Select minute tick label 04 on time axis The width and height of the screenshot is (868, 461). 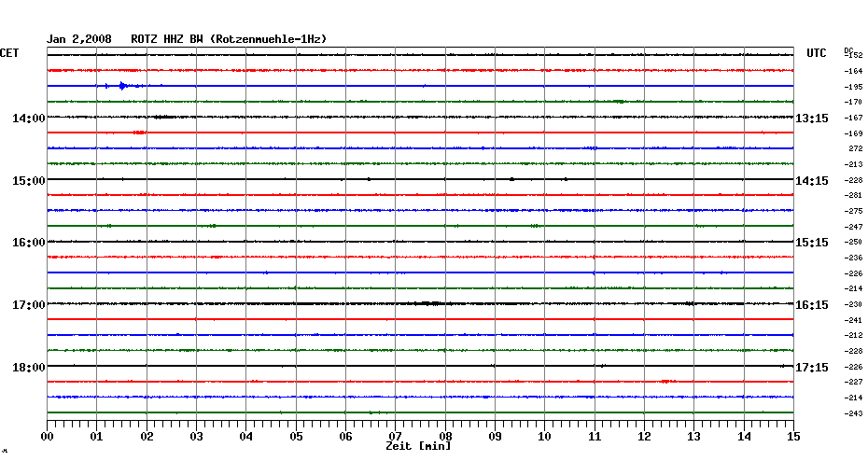click(246, 437)
